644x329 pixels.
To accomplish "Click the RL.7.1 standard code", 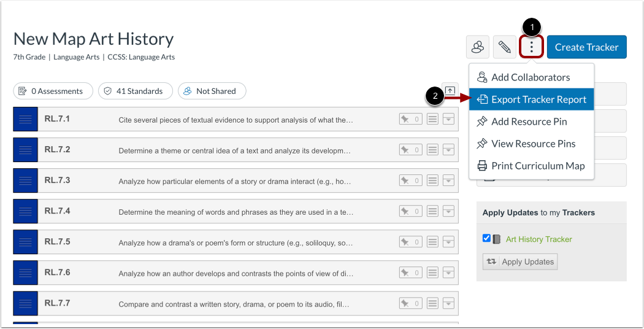I will (x=57, y=119).
